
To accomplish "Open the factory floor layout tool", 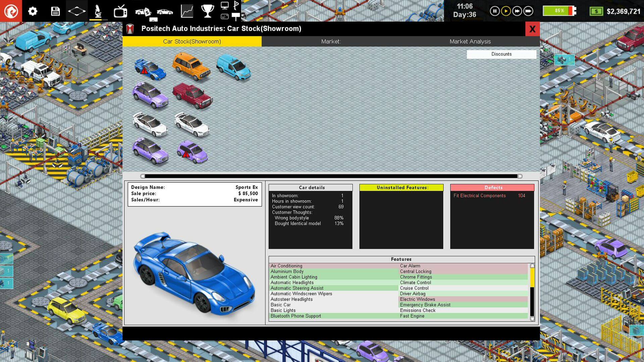I will (x=76, y=11).
